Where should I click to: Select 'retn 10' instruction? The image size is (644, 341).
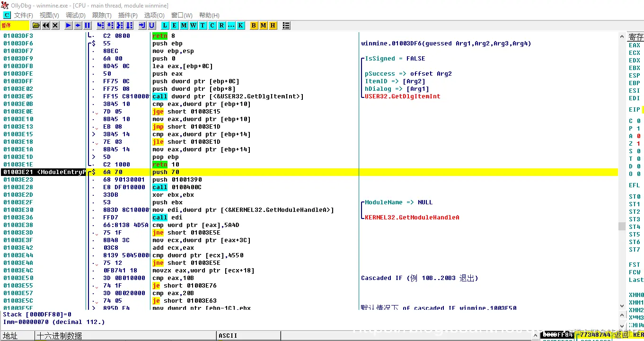point(166,165)
